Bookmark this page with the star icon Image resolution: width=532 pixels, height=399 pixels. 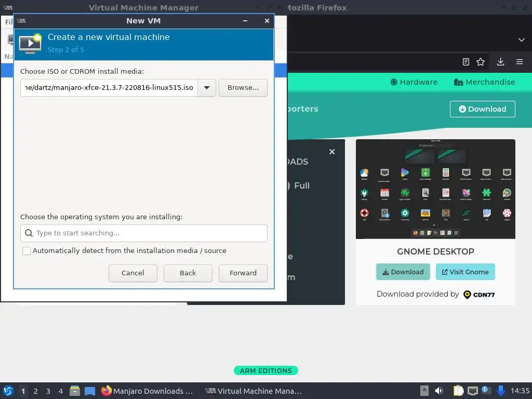[481, 62]
